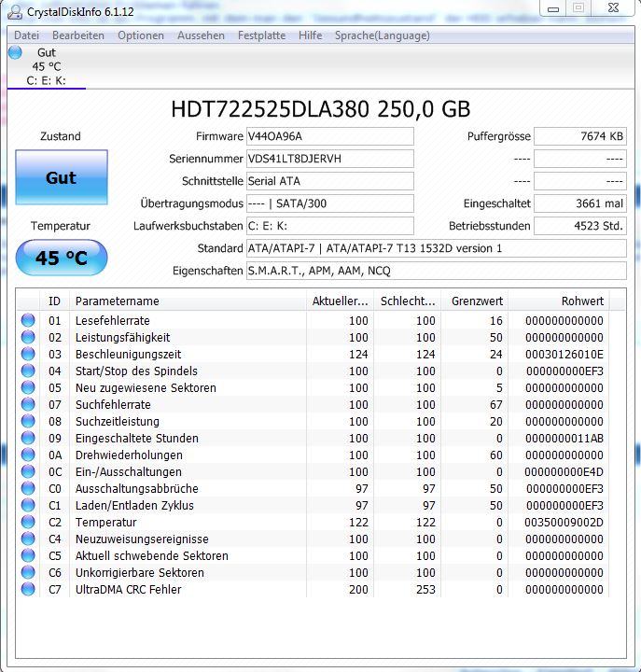The image size is (641, 672).
Task: Select the Eingeschaltete Stunden text
Action: (x=136, y=438)
